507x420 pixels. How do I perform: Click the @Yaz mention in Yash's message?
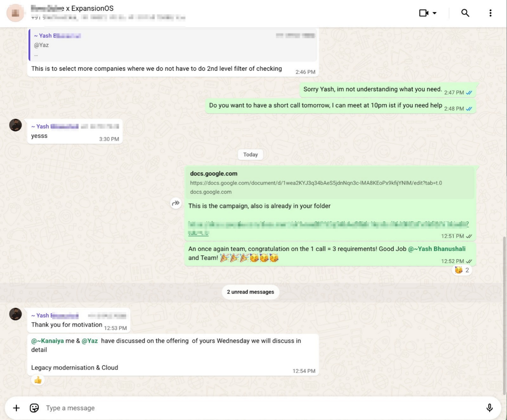pos(89,341)
